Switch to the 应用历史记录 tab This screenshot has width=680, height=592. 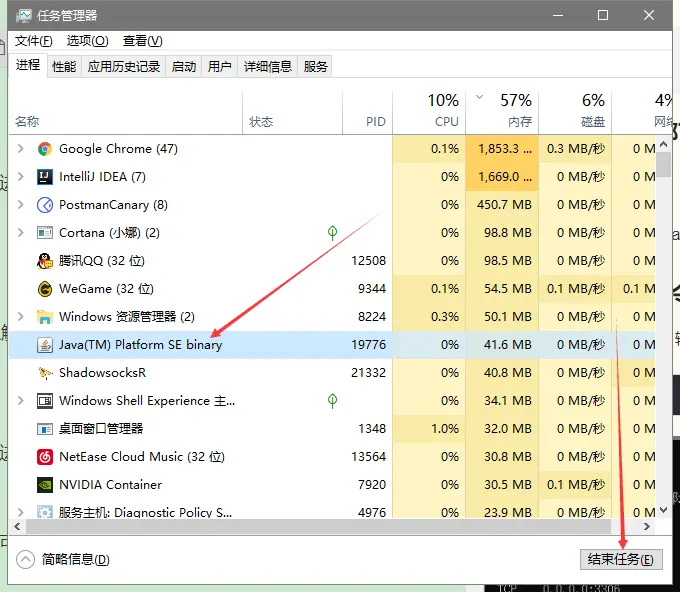[x=124, y=67]
